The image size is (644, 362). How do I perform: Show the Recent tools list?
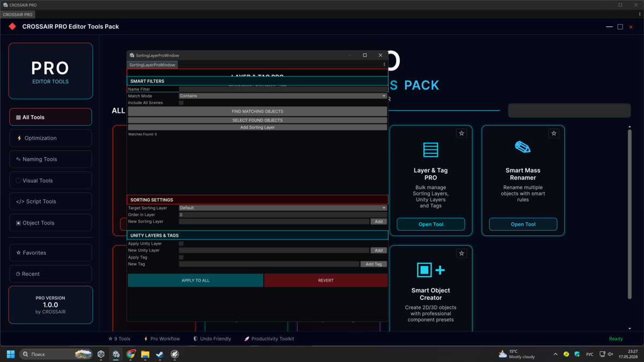[x=50, y=274]
